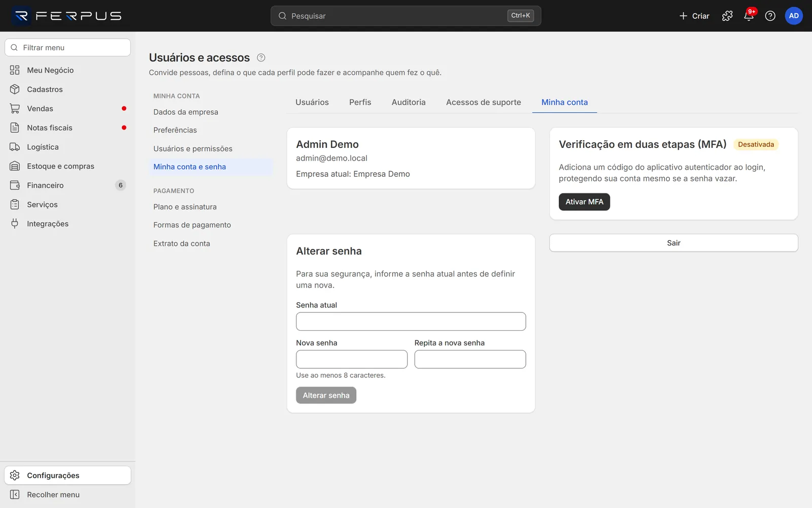Click the Ferpus logo
812x508 pixels.
(67, 16)
